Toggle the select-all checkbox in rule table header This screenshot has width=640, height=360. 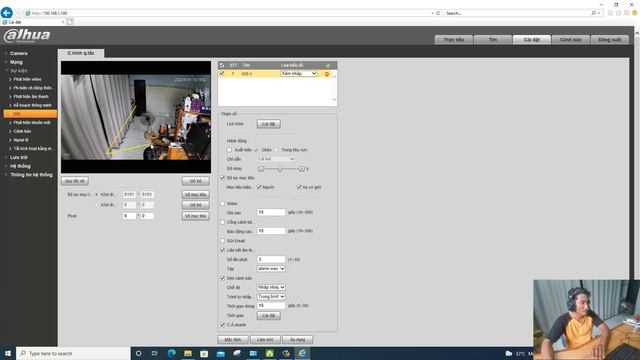click(x=222, y=65)
